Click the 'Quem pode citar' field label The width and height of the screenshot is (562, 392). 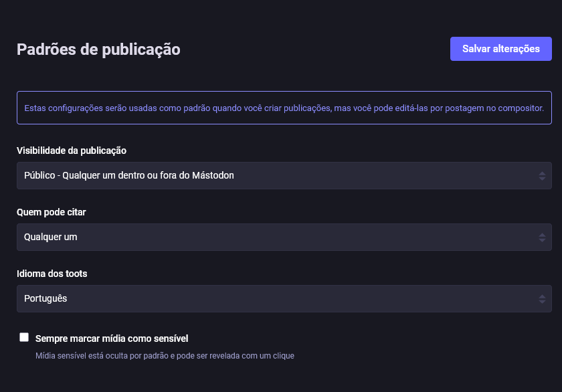coord(52,212)
